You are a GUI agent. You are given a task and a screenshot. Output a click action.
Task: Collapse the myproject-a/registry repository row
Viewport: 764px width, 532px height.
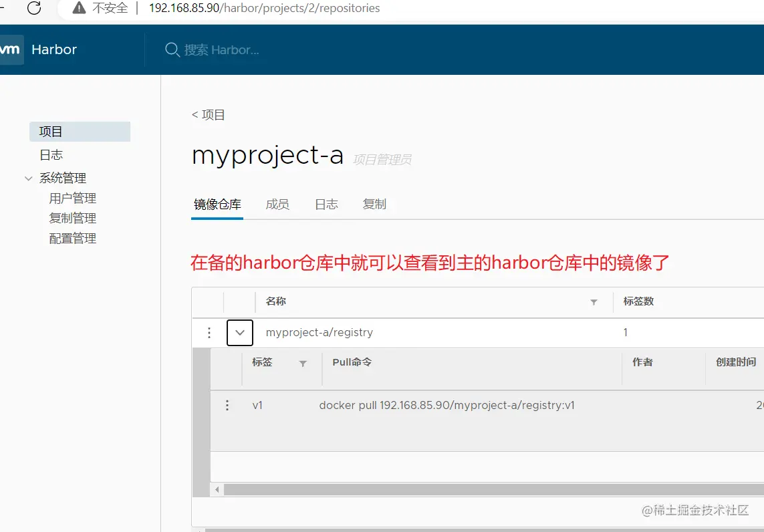pyautogui.click(x=240, y=333)
